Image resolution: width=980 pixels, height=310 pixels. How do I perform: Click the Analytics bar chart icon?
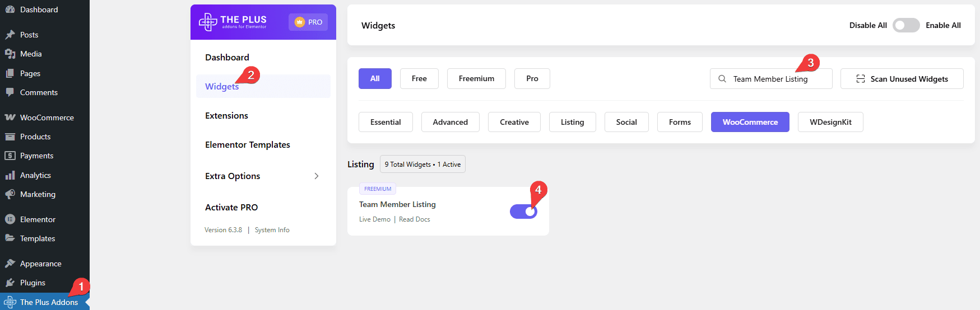click(x=10, y=175)
